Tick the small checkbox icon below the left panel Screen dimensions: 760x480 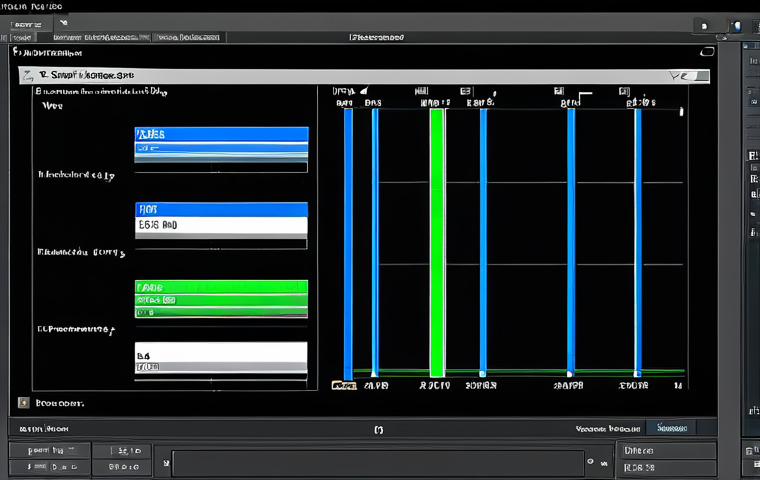click(x=23, y=403)
